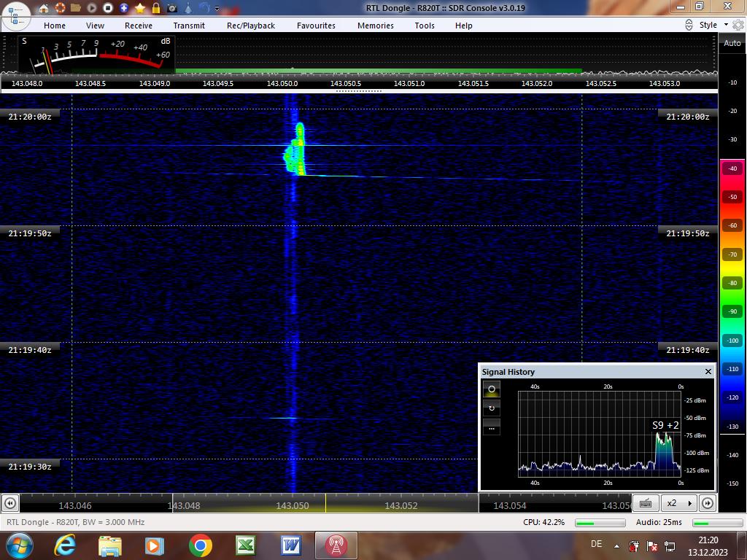Open the Memories ribbon tab
747x560 pixels.
pyautogui.click(x=376, y=26)
